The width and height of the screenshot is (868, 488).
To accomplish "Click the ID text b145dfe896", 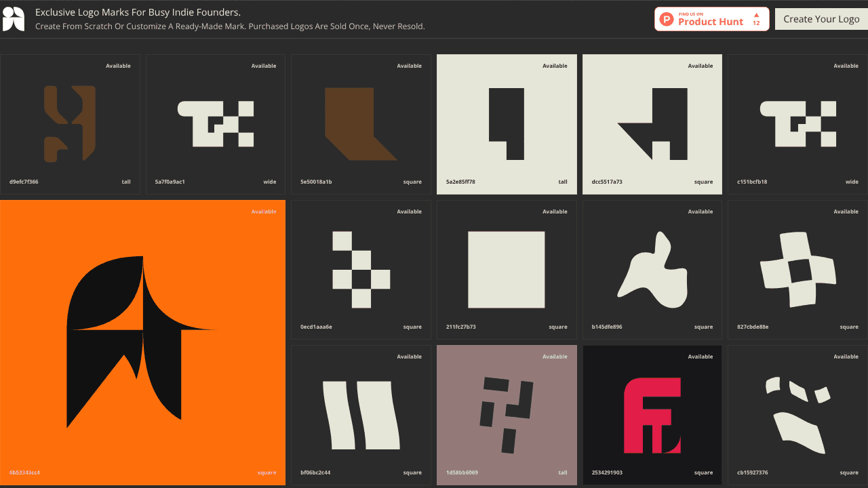I will tap(607, 327).
